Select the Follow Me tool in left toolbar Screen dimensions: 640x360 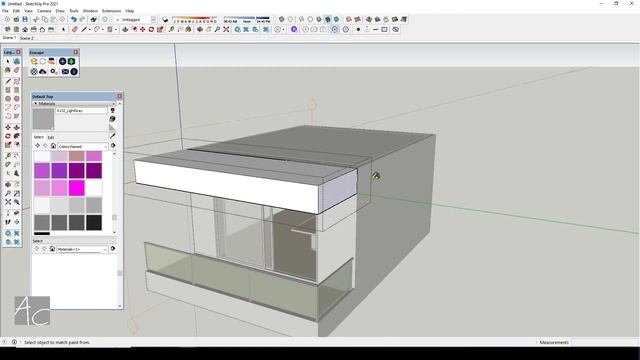pos(17,136)
